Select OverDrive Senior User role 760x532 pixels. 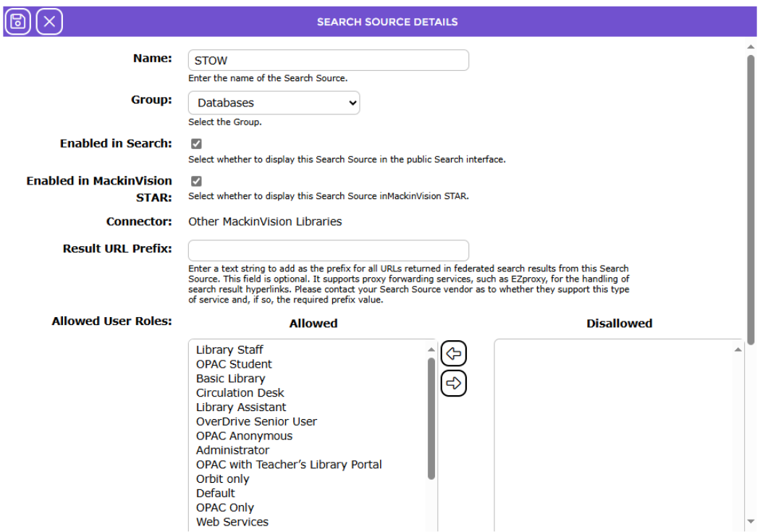[256, 421]
